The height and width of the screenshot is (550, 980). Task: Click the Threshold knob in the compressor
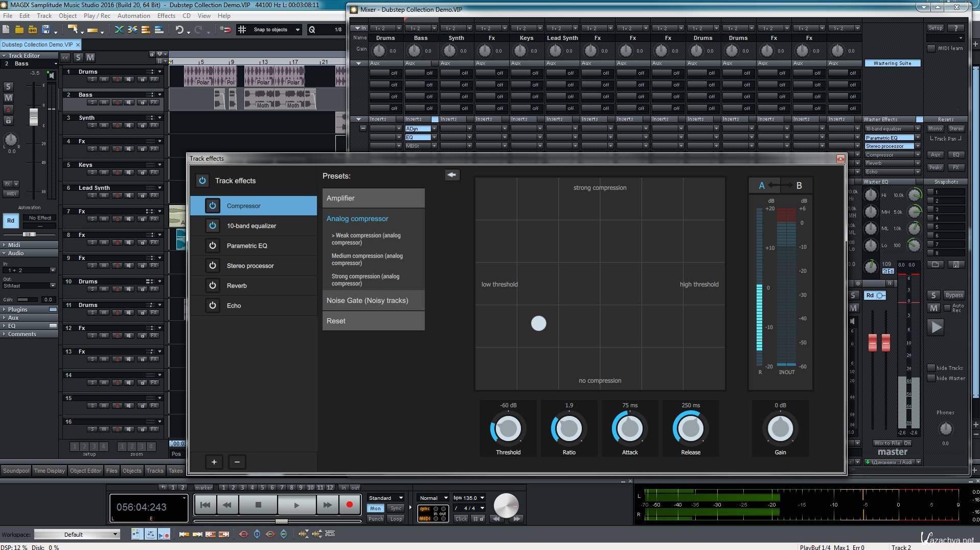coord(508,429)
